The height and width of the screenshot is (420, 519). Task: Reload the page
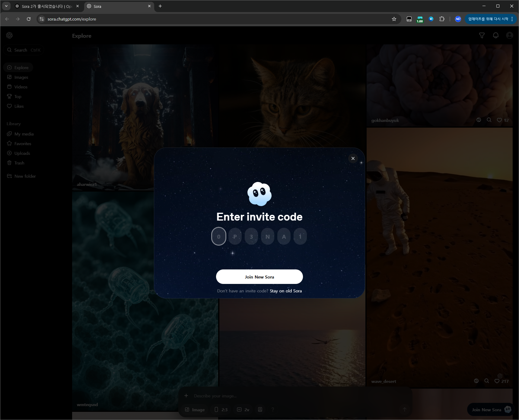tap(29, 19)
